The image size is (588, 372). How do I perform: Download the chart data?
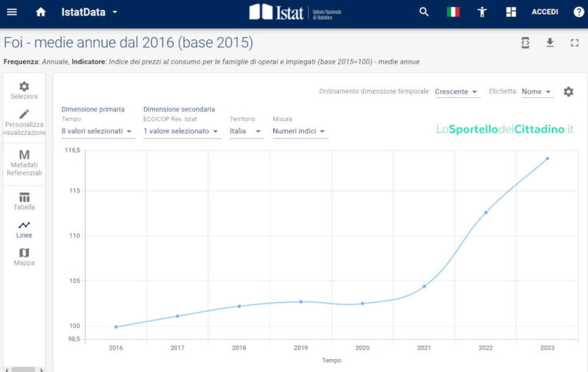[550, 43]
